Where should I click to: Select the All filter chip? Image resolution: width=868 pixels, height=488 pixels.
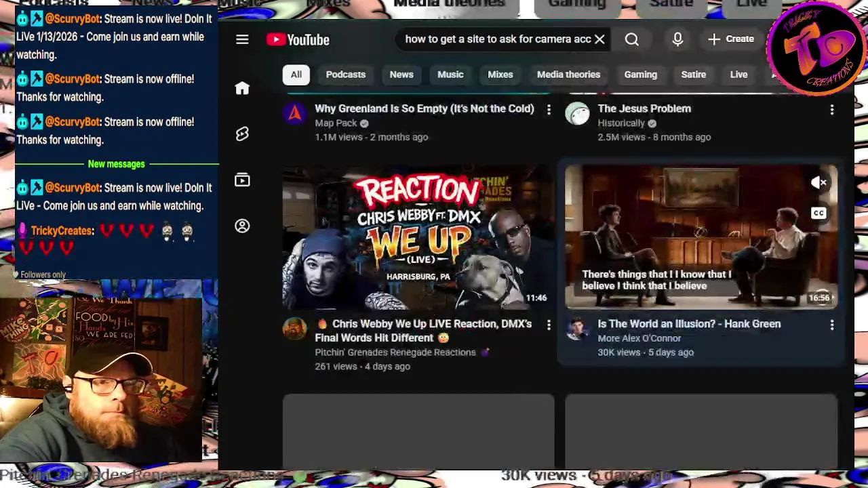(x=296, y=75)
